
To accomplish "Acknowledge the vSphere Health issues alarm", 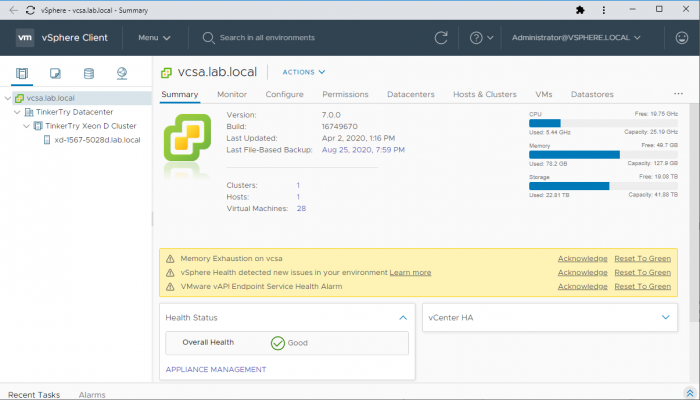I will [583, 272].
